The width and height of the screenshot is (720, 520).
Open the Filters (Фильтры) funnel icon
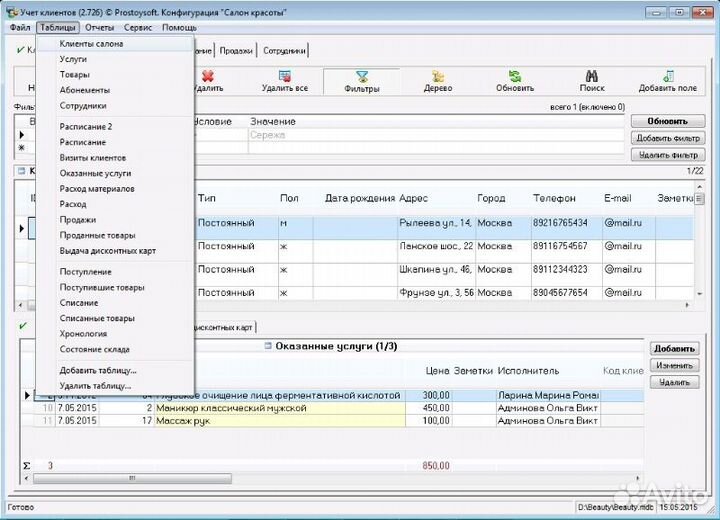coord(362,76)
